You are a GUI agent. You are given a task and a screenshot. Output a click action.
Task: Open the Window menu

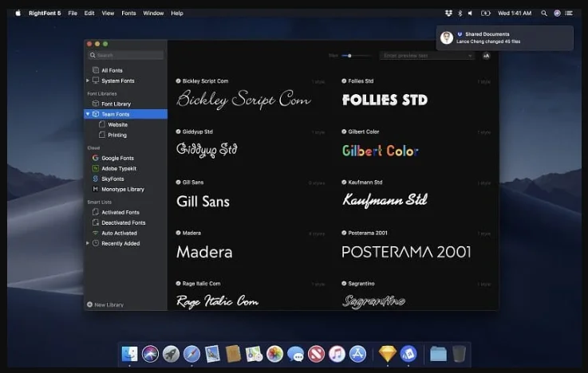(153, 13)
